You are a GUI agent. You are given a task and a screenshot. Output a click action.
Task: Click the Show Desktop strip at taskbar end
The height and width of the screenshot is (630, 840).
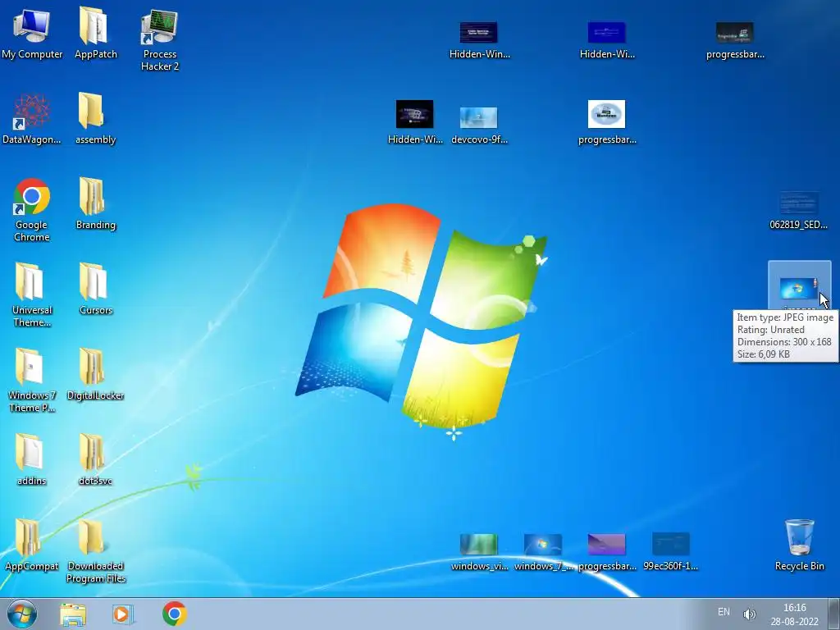pos(834,614)
